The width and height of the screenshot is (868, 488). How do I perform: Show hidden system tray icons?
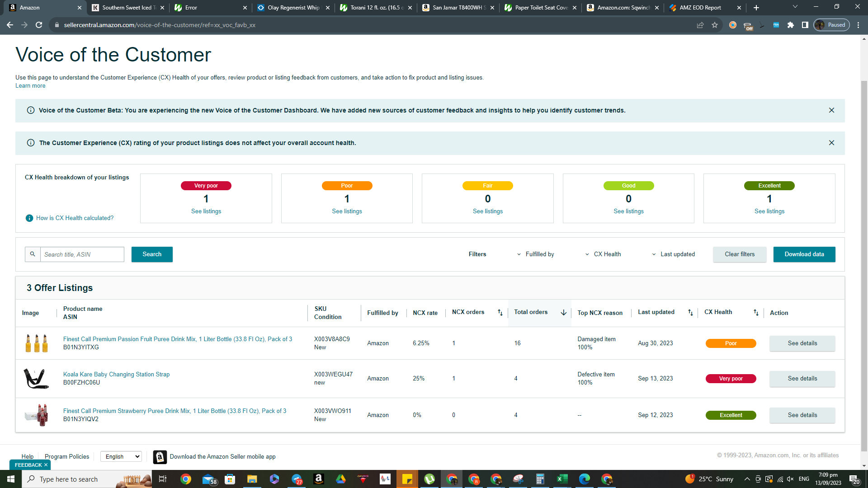click(x=747, y=479)
